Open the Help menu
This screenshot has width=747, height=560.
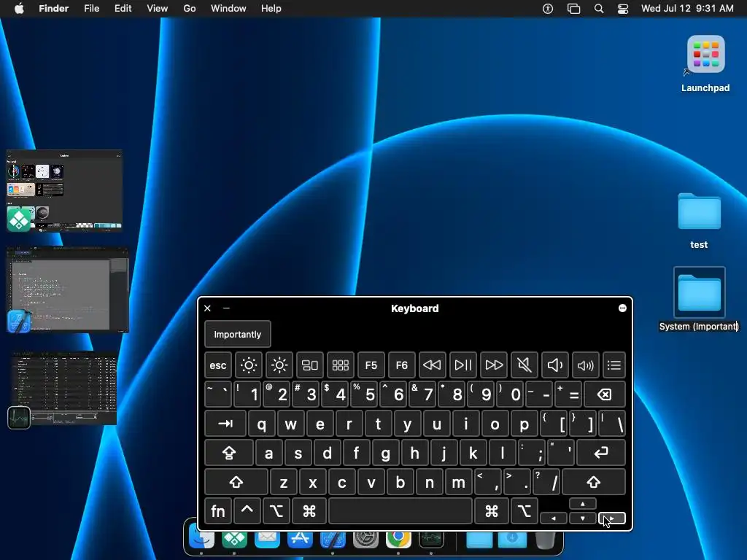271,9
